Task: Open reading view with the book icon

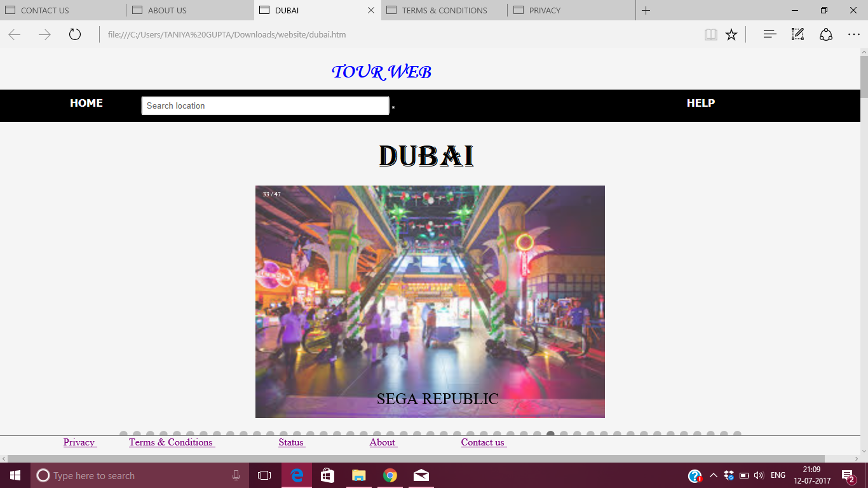Action: [x=710, y=34]
